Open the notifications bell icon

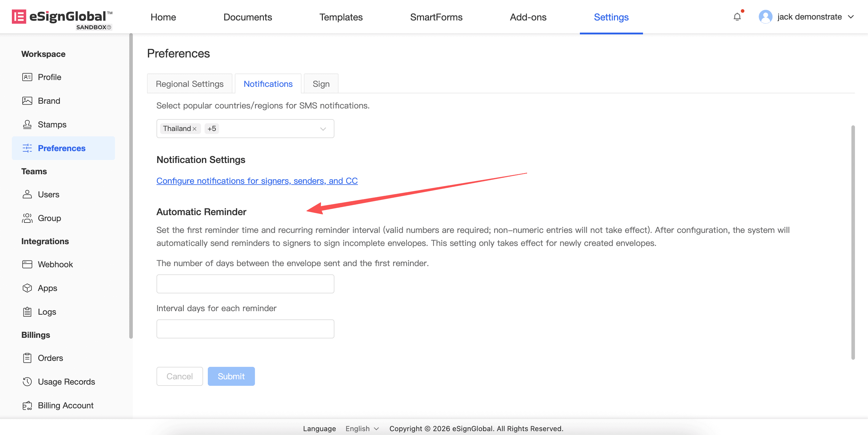coord(737,17)
